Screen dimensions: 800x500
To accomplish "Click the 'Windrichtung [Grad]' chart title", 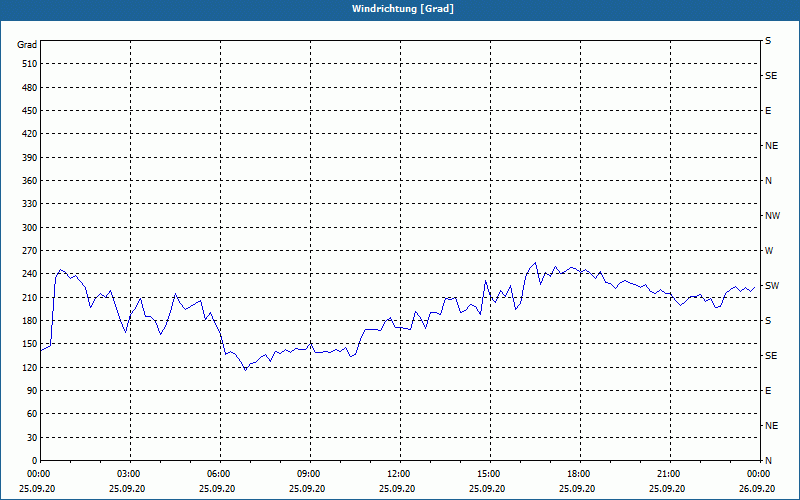I will click(403, 9).
